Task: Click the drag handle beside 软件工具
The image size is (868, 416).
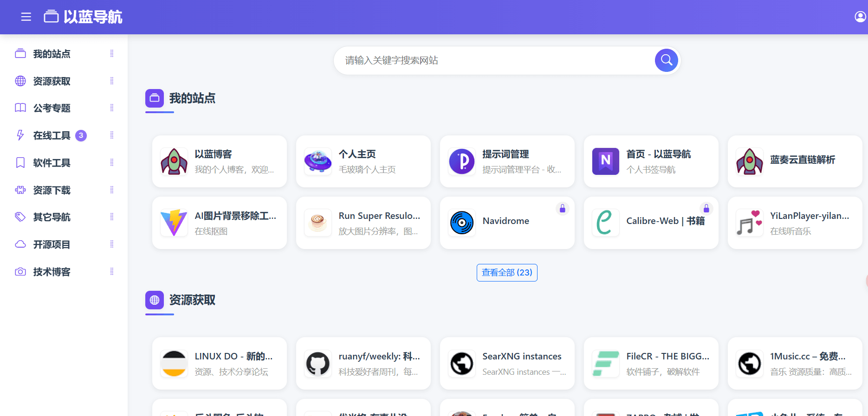Action: click(x=112, y=163)
